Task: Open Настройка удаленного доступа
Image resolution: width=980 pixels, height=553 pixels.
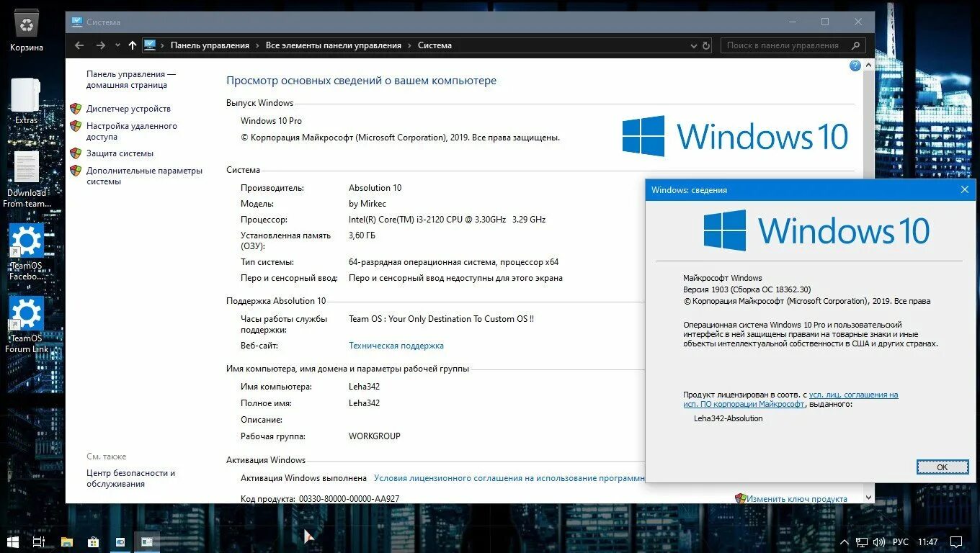Action: (132, 131)
